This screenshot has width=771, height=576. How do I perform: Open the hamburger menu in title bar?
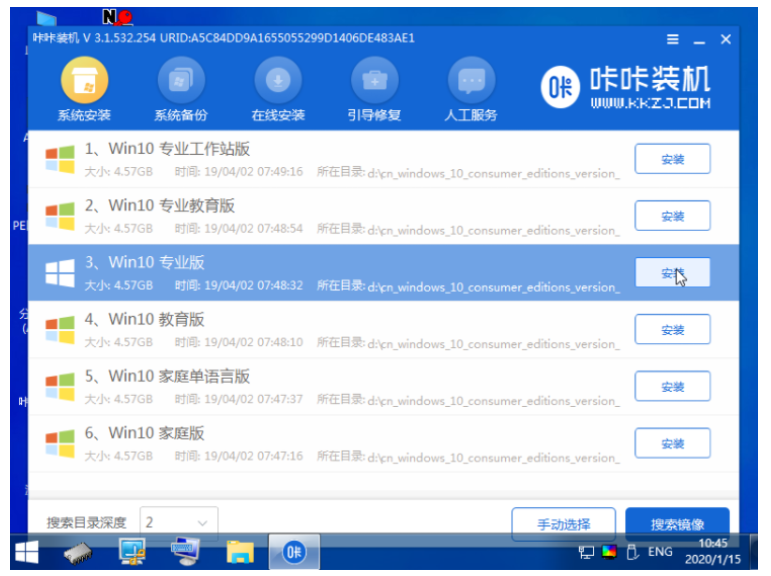[673, 39]
